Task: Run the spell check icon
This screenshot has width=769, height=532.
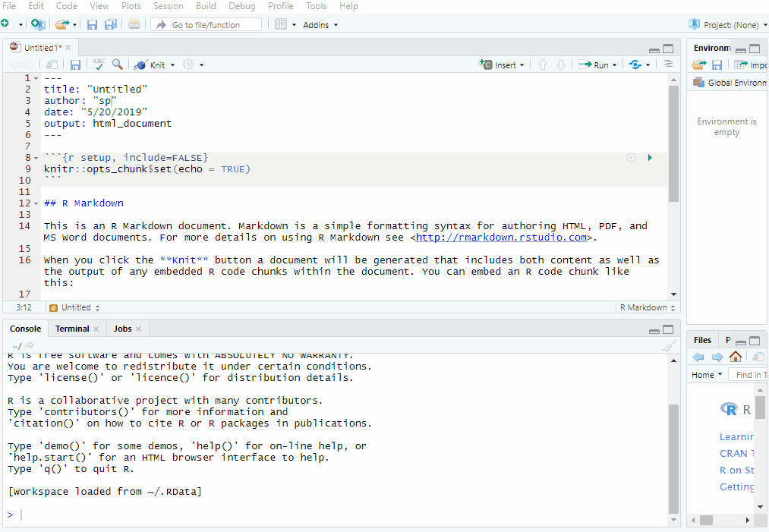Action: click(99, 65)
